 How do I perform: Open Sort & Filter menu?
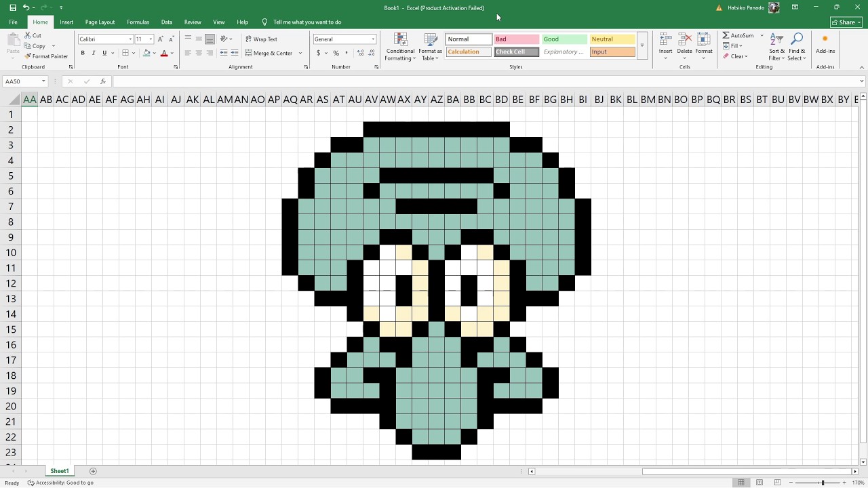point(777,46)
